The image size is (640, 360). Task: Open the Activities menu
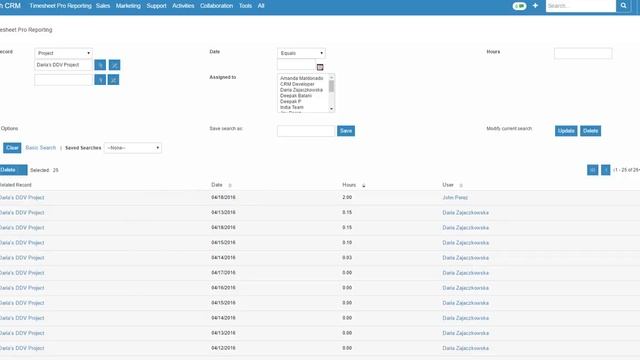click(183, 6)
